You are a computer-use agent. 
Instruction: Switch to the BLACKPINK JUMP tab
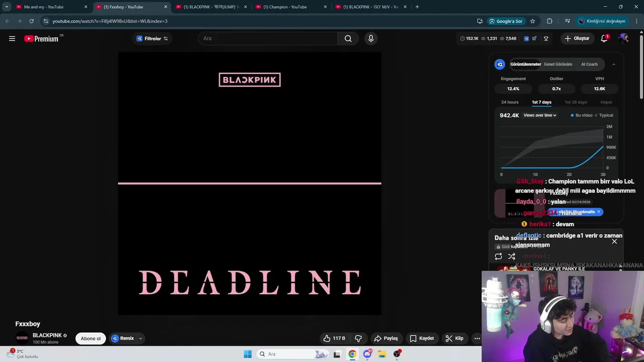211,7
